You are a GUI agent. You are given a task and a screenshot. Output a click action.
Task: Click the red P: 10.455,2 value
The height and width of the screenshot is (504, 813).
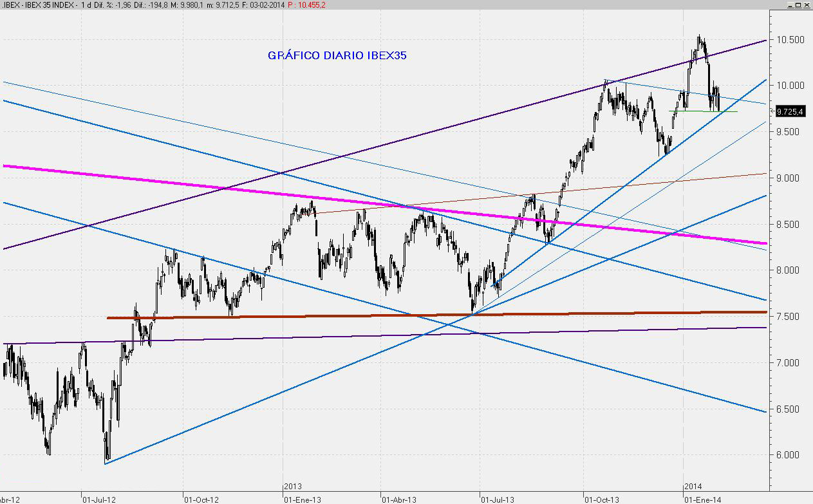308,5
